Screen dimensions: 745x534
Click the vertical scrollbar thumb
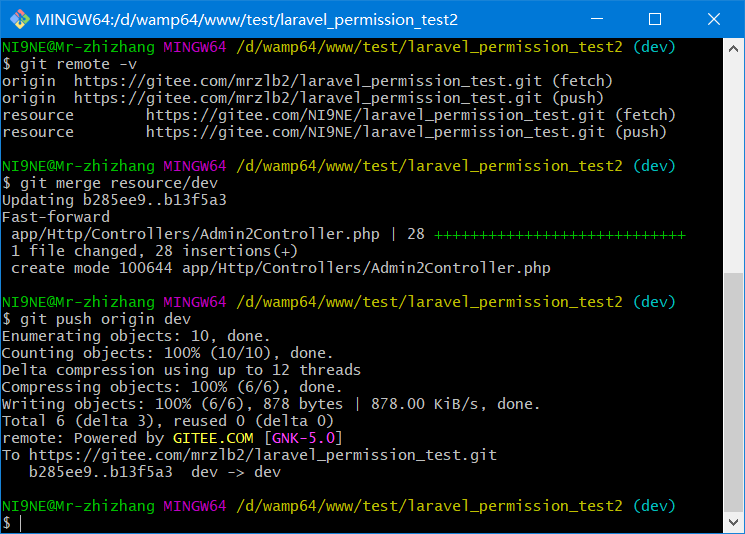(734, 390)
